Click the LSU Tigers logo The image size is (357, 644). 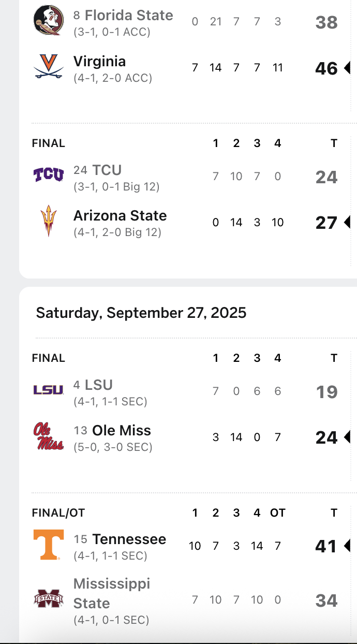coord(49,390)
